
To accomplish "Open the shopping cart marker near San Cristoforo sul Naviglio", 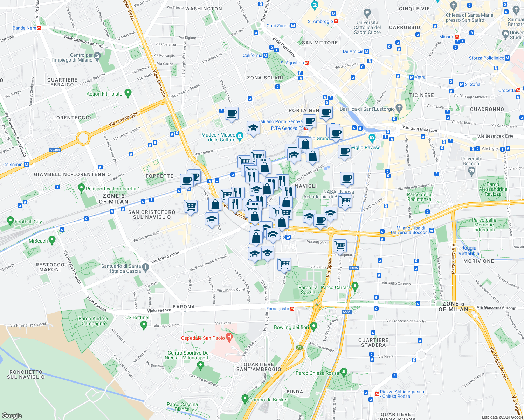I will (191, 207).
